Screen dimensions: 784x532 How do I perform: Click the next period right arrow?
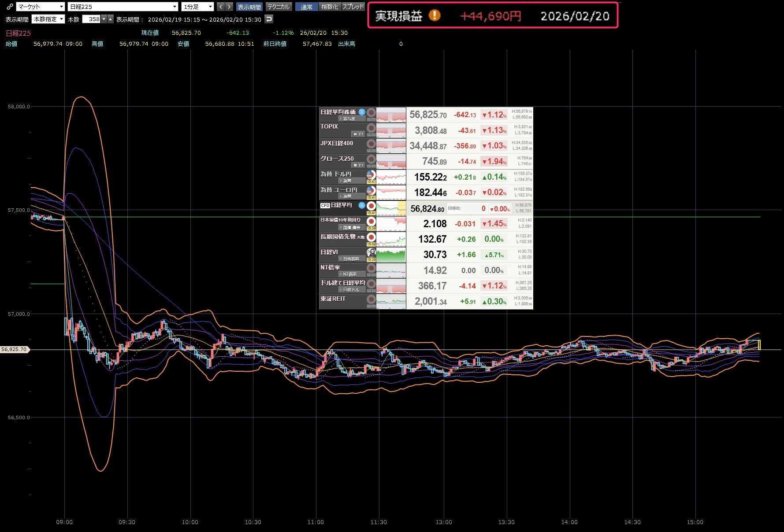click(229, 7)
